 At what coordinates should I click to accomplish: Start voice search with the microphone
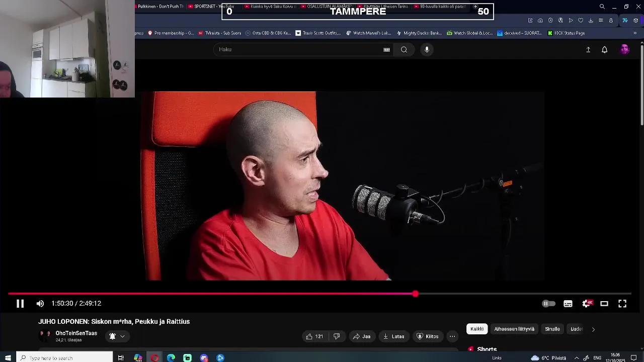click(427, 49)
